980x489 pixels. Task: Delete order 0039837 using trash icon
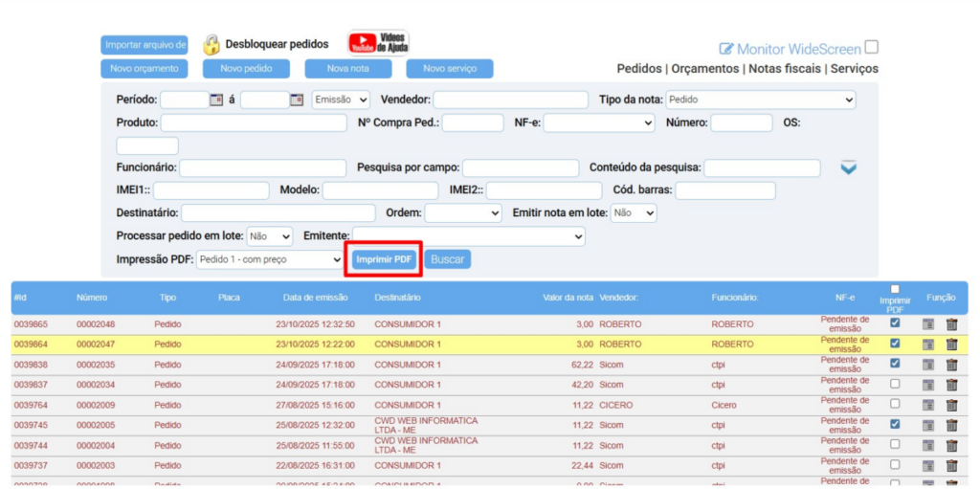point(951,386)
